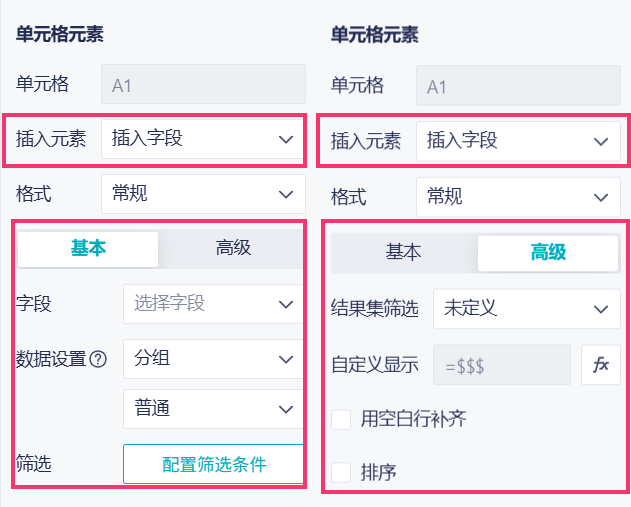Click the 配置筛选条件 button
This screenshot has height=507, width=631.
tap(213, 464)
